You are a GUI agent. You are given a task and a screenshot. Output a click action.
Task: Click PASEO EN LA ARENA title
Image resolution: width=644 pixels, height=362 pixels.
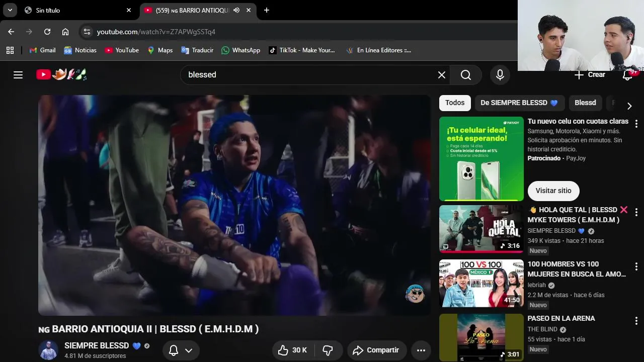point(561,318)
